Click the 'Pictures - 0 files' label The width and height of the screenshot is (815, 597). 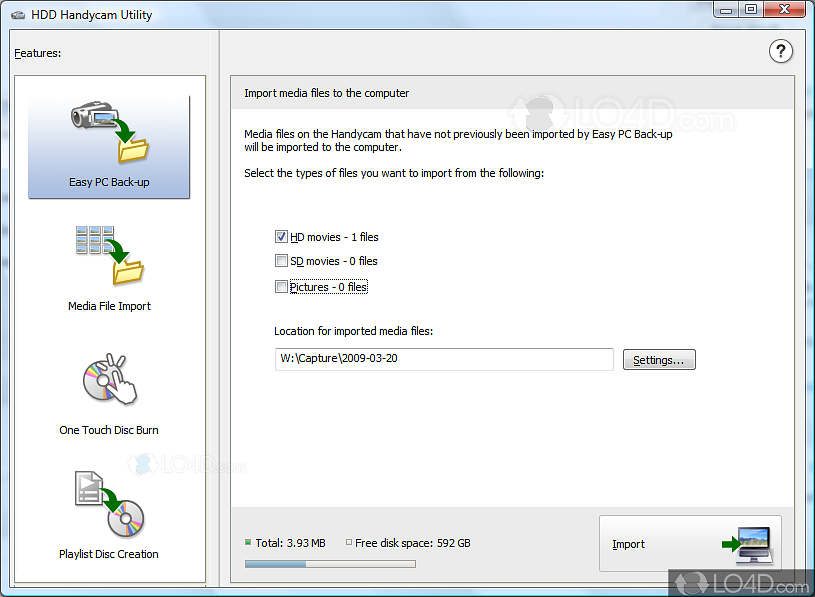tap(328, 287)
